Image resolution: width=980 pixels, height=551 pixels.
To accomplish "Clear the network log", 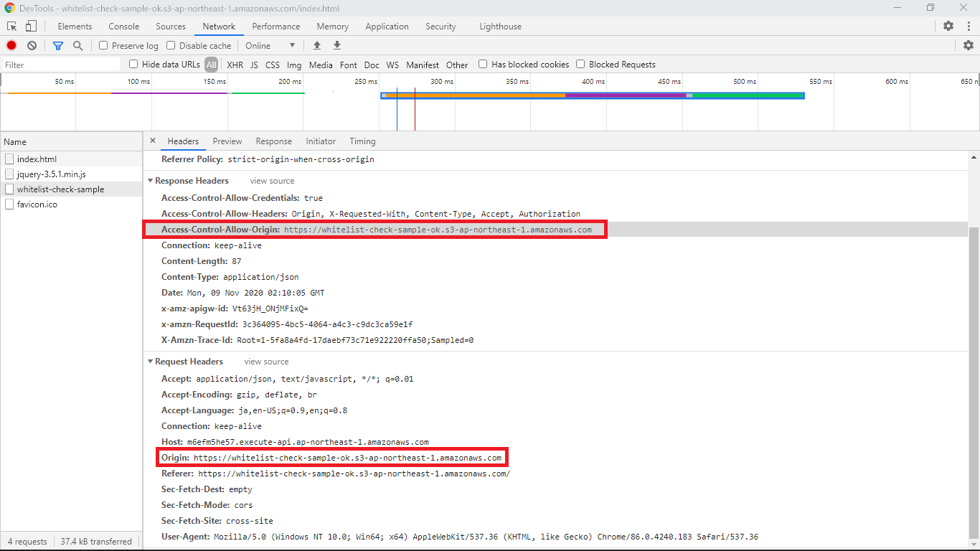I will (x=32, y=45).
